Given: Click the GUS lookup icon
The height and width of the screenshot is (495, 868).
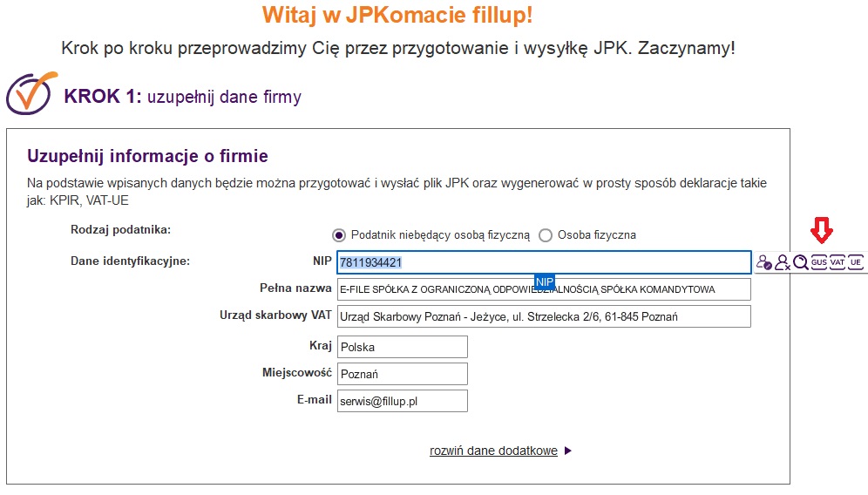Looking at the screenshot, I should pos(818,262).
